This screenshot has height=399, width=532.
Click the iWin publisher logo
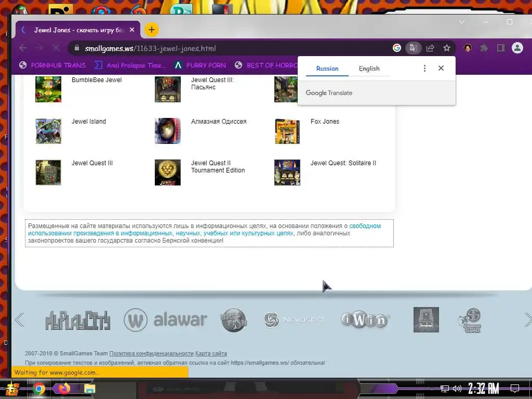pyautogui.click(x=365, y=320)
